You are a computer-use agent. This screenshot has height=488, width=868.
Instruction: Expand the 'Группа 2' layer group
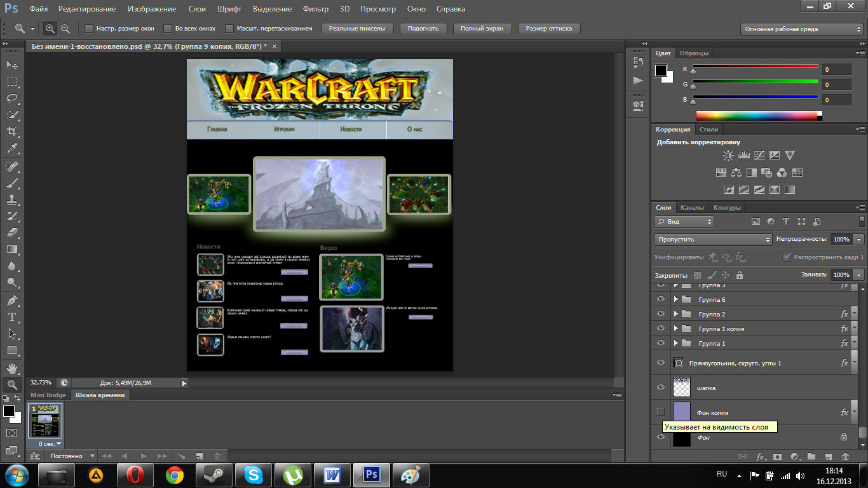tap(676, 314)
